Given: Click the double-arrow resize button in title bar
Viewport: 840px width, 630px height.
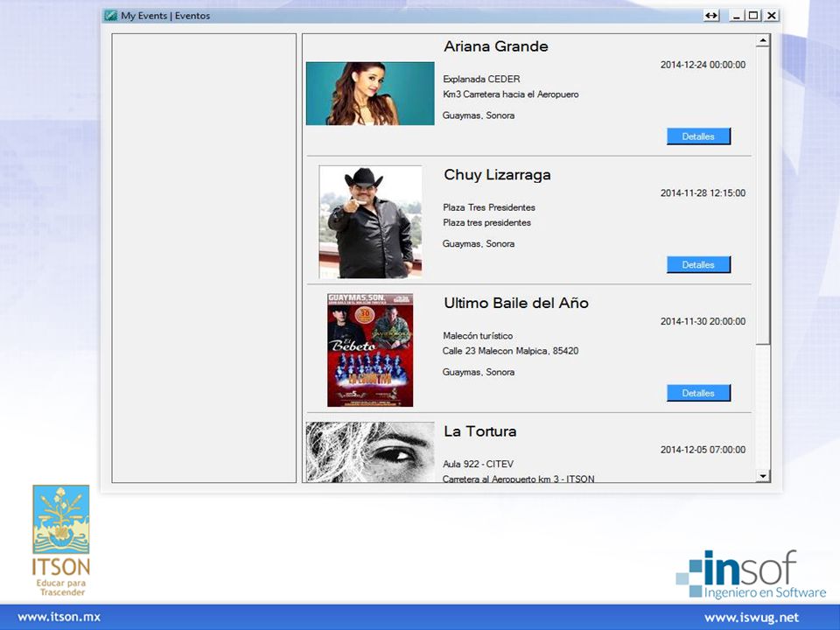Looking at the screenshot, I should (710, 16).
